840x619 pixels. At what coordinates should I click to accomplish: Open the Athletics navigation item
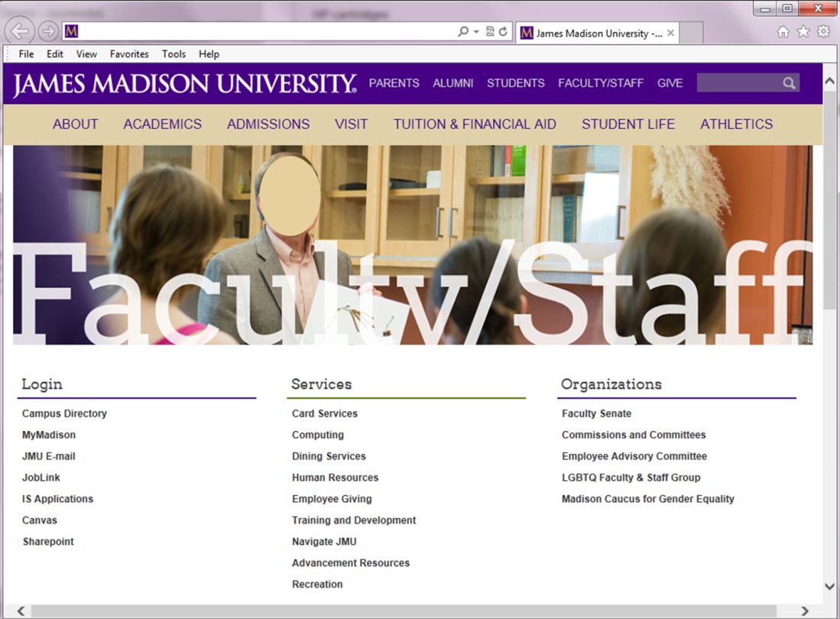coord(736,125)
